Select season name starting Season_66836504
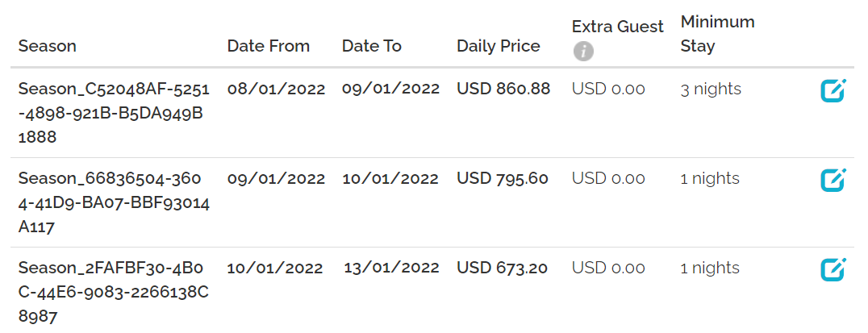Image resolution: width=868 pixels, height=333 pixels. pos(114,202)
